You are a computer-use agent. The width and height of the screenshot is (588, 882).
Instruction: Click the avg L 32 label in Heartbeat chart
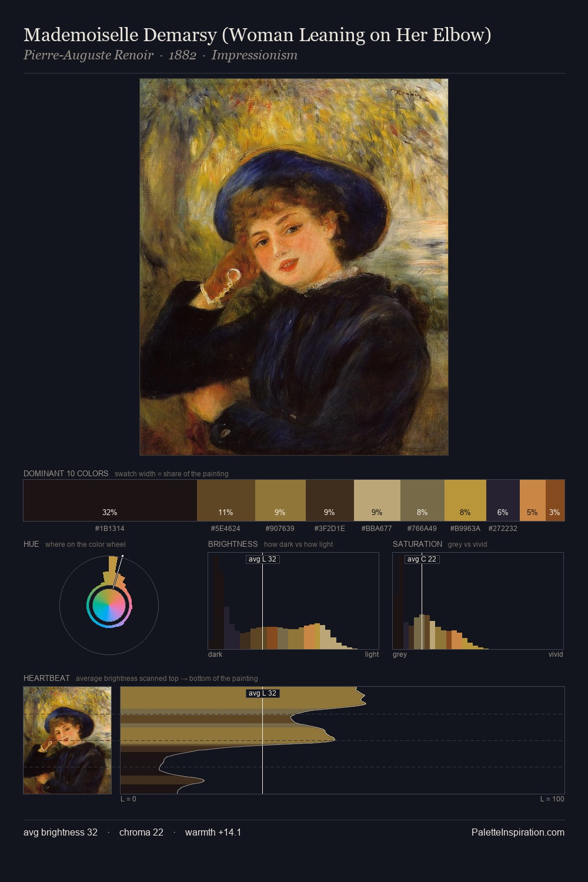[262, 693]
